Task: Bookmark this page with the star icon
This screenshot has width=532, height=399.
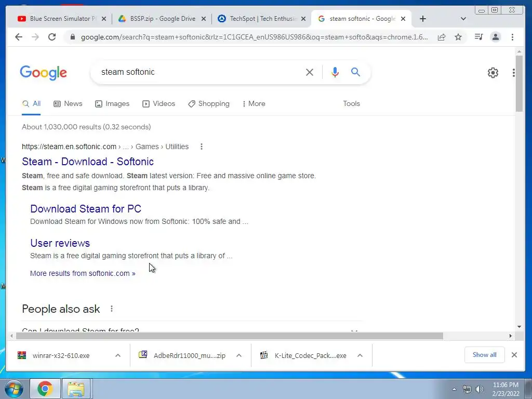Action: (458, 37)
